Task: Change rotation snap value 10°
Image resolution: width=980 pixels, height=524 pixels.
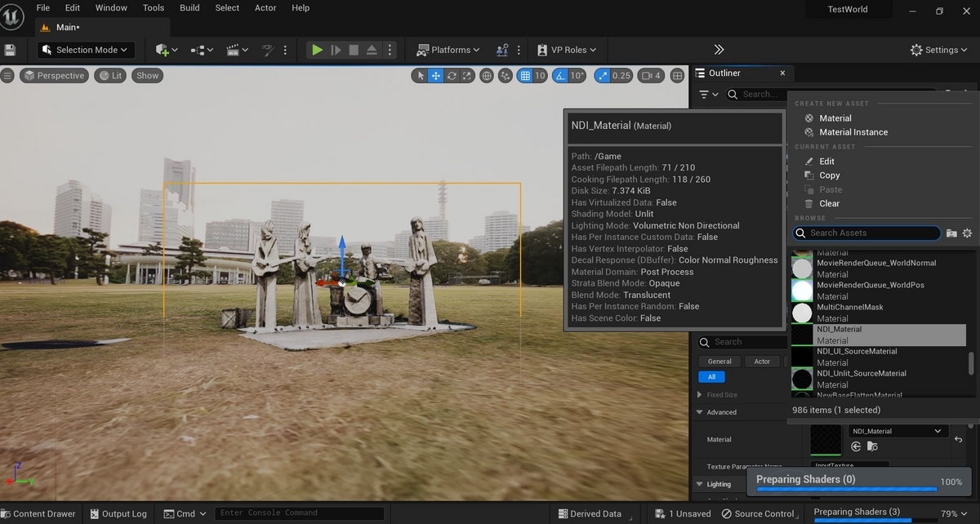Action: (x=577, y=76)
